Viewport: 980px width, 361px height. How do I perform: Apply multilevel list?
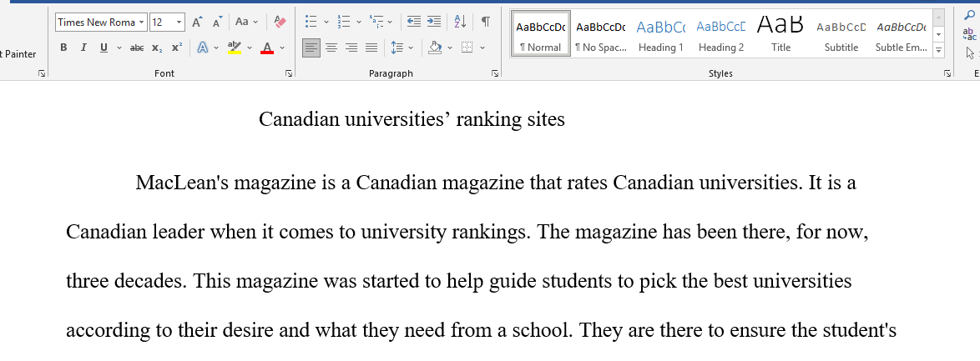pyautogui.click(x=376, y=22)
